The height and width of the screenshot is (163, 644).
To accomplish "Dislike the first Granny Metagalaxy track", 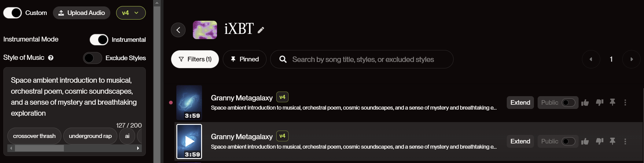I will pos(599,103).
